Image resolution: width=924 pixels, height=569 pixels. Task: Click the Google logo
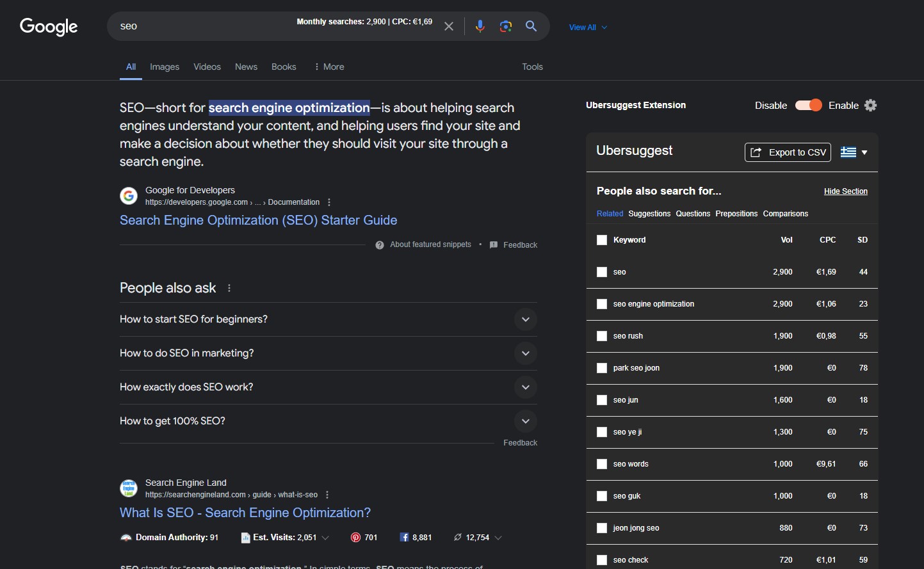49,26
